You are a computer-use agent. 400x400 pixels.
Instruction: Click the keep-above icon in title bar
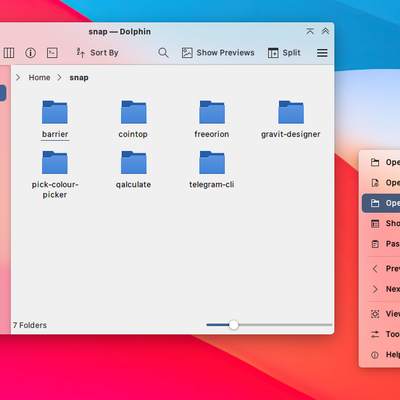[310, 31]
